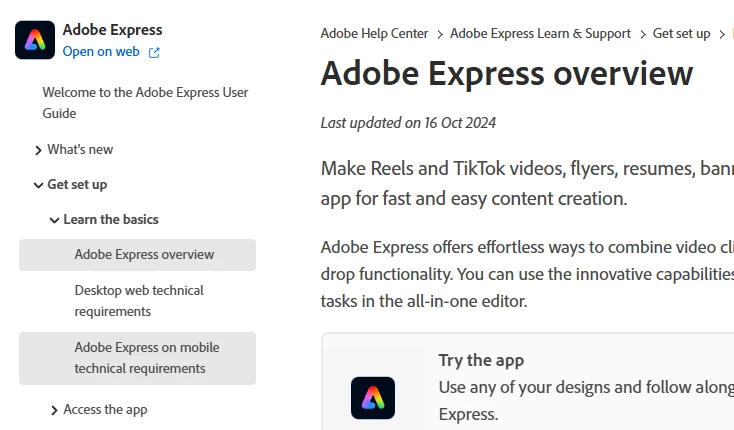Click the external link icon beside Open on web
Viewport: 734px width, 430px height.
[154, 52]
